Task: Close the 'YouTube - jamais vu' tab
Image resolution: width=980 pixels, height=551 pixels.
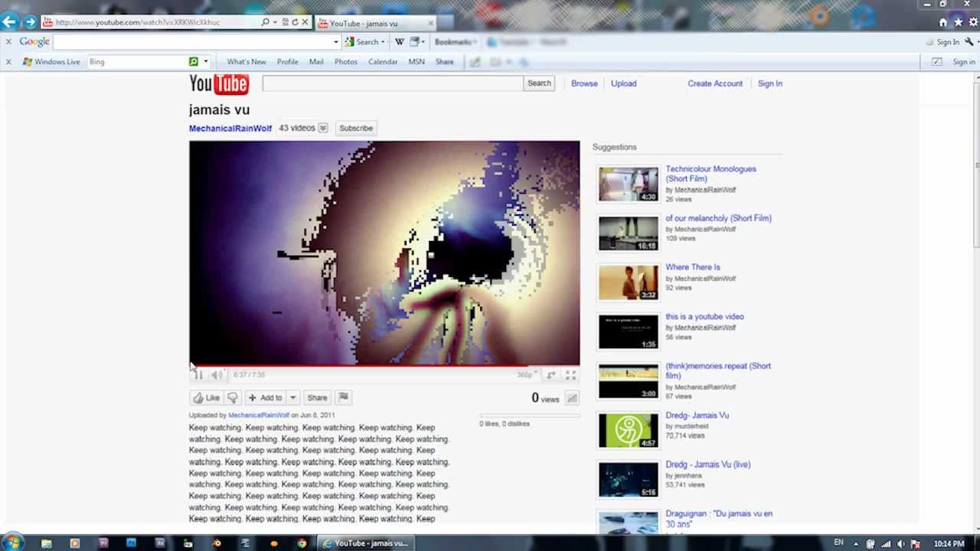Action: tap(430, 23)
